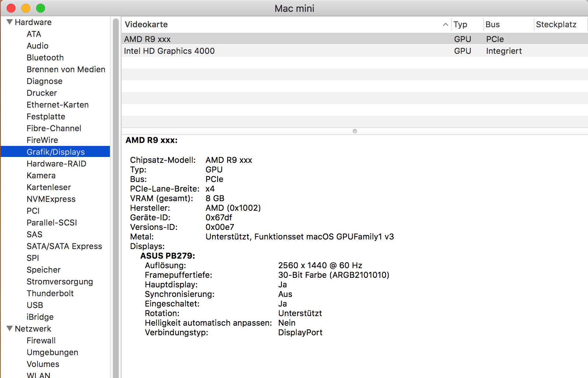
Task: Click the Metal support value text
Action: click(x=300, y=237)
